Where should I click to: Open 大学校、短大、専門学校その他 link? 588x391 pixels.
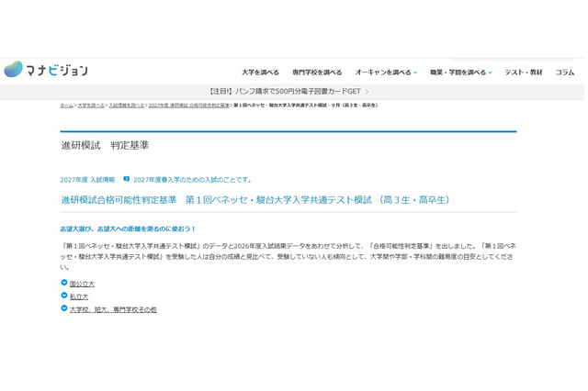(113, 309)
